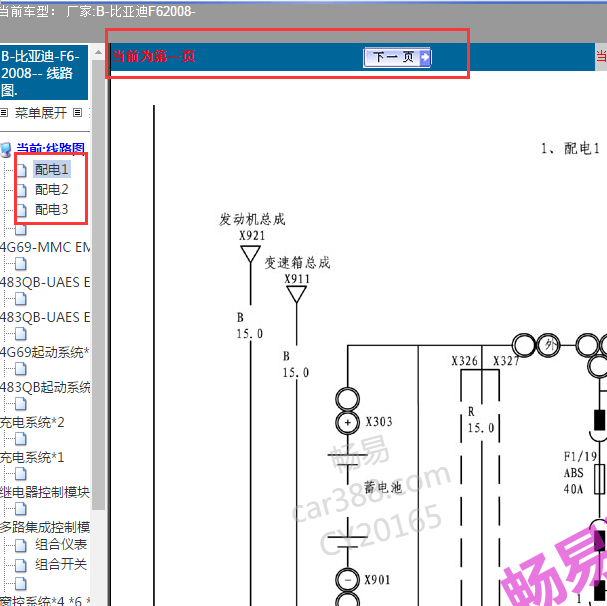The image size is (607, 606).
Task: Click the list icon right of 菜单展开
Action: tap(77, 113)
